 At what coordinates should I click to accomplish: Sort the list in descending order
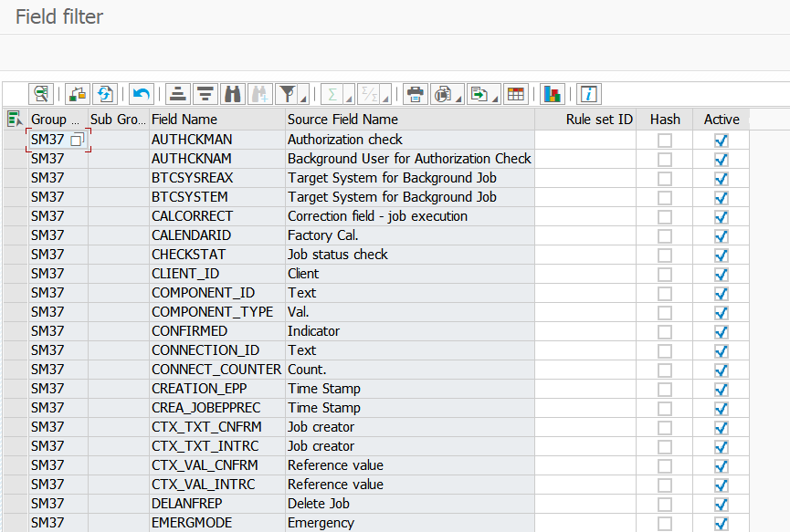tap(205, 94)
